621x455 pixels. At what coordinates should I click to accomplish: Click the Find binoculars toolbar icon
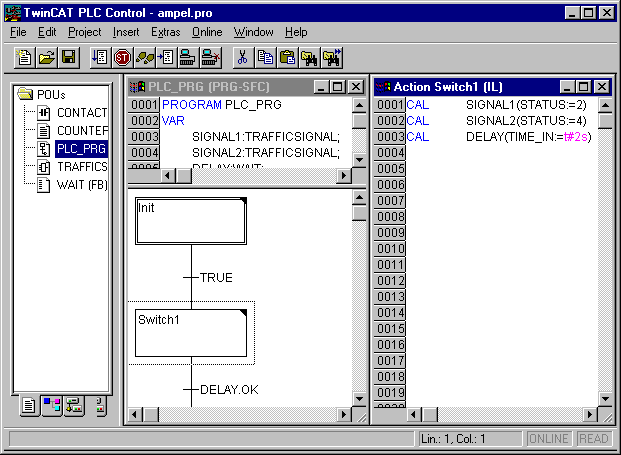309,58
